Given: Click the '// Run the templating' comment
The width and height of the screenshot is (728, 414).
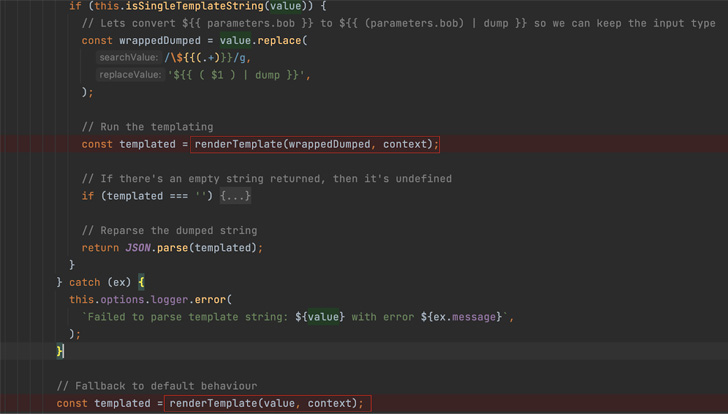Looking at the screenshot, I should click(x=147, y=127).
